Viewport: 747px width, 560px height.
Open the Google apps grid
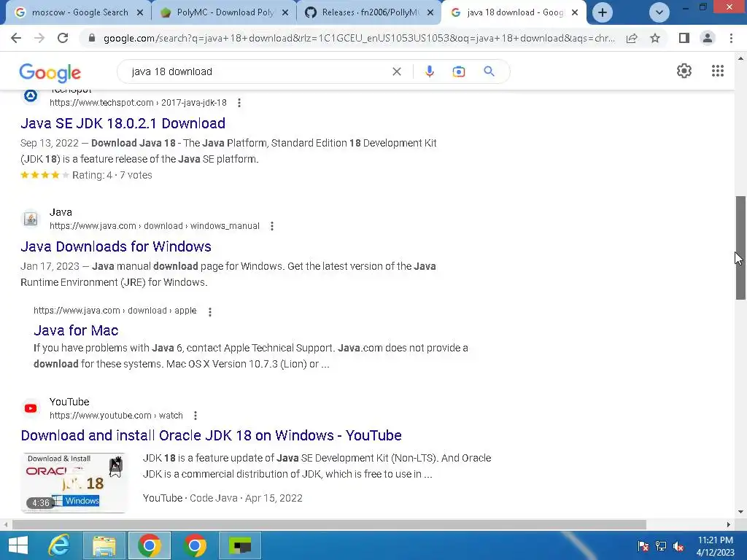718,71
